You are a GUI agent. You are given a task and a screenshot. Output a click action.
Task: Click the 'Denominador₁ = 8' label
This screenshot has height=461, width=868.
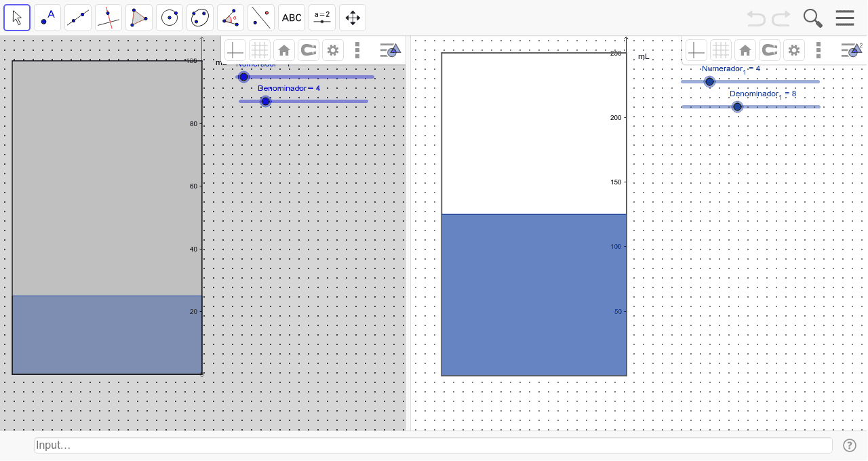coord(763,94)
